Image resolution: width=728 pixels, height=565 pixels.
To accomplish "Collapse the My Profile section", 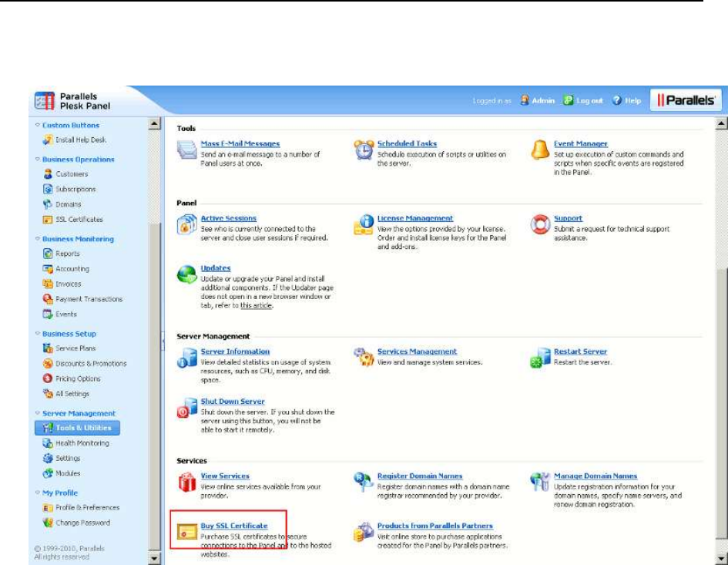I will tap(38, 493).
